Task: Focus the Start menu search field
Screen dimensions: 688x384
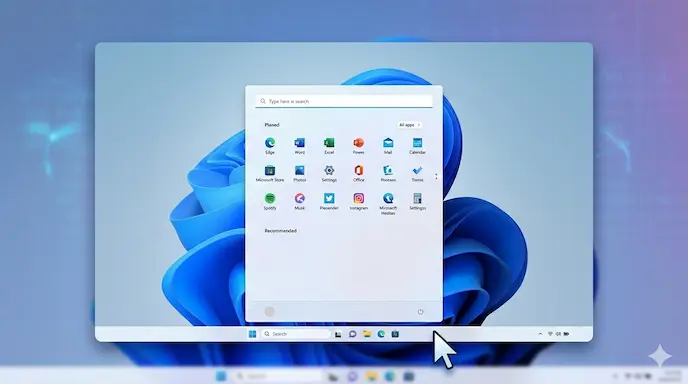Action: tap(344, 101)
